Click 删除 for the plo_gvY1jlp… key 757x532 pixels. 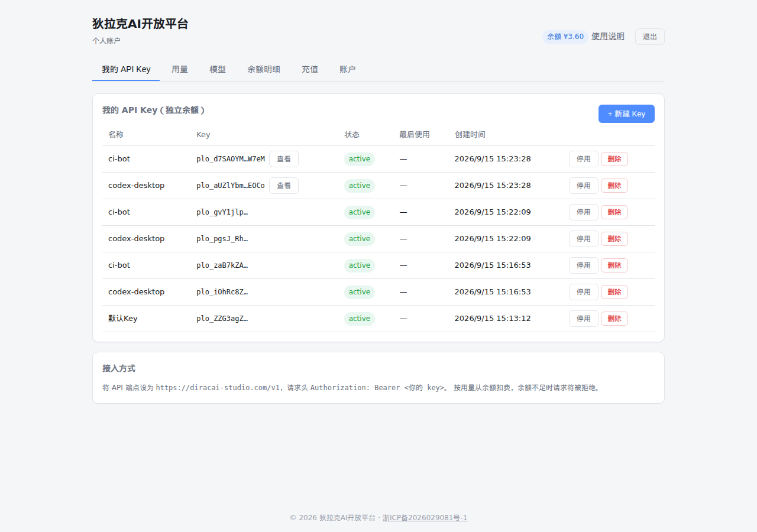click(614, 212)
